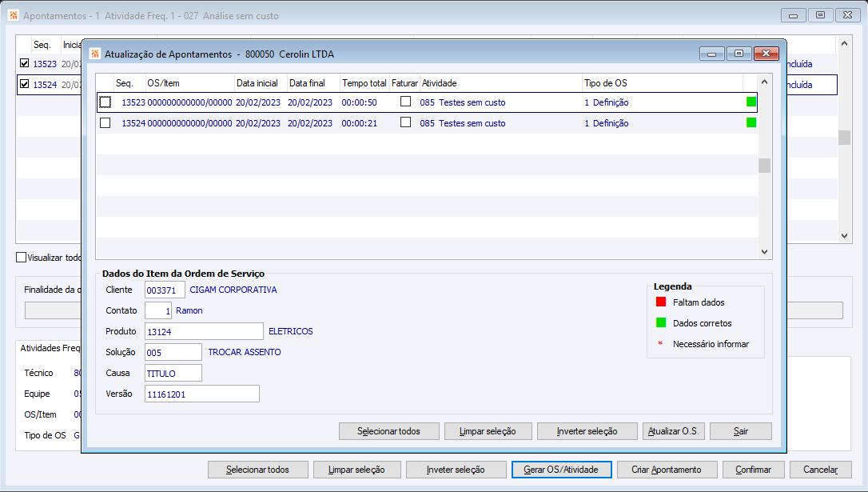Click green status square for row 13524
868x492 pixels.
[x=751, y=122]
